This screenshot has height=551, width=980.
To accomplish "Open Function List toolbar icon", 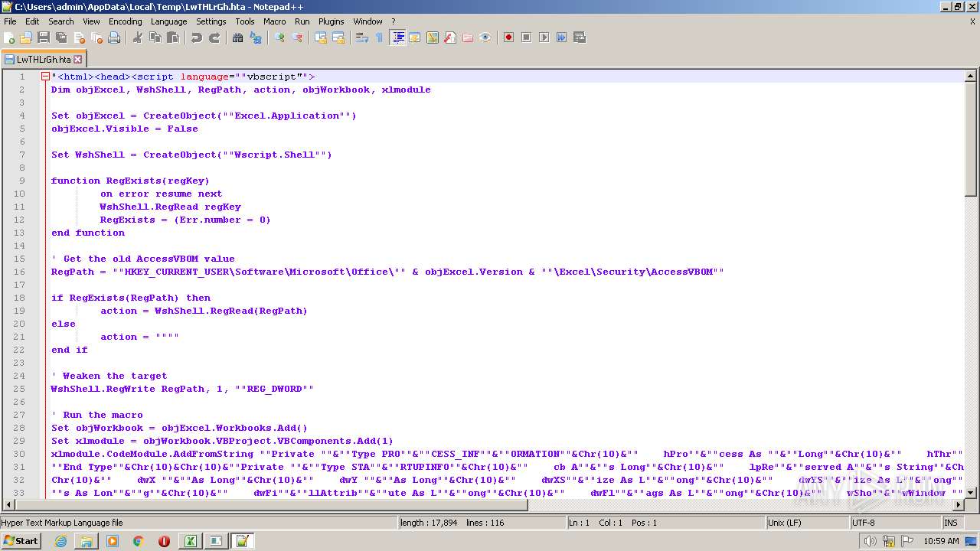I will tap(450, 37).
